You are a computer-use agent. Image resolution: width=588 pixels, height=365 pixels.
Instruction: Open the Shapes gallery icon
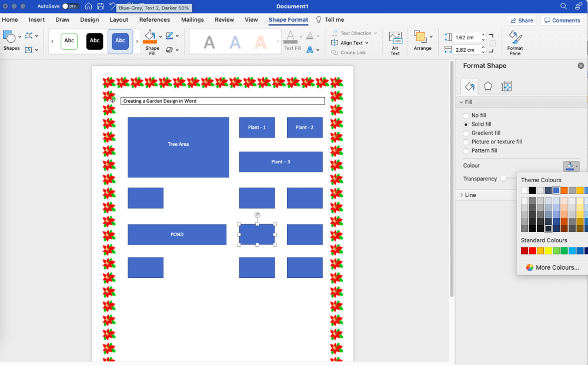[11, 38]
